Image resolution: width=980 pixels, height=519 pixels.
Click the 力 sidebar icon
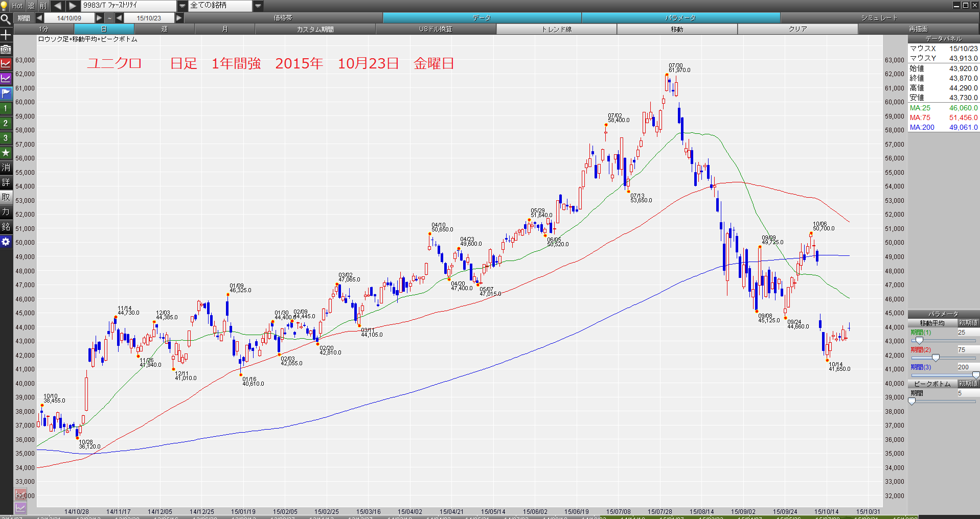coord(6,212)
